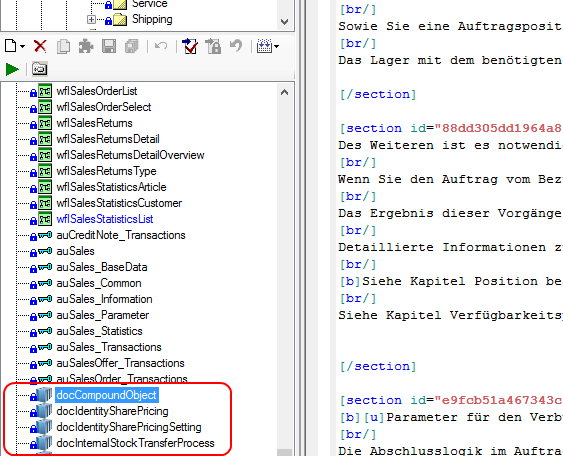Click the check-in icon with red checkmark
563x456 pixels.
click(x=190, y=46)
